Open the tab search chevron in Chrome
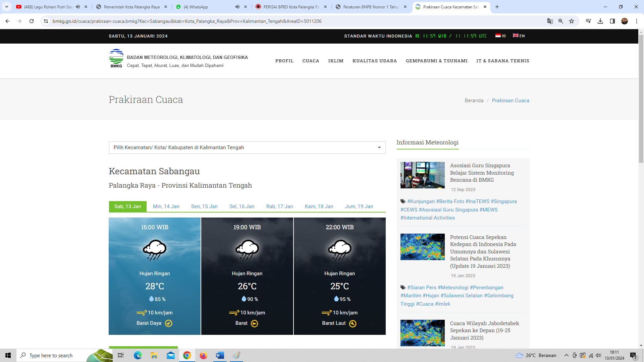 point(7,7)
